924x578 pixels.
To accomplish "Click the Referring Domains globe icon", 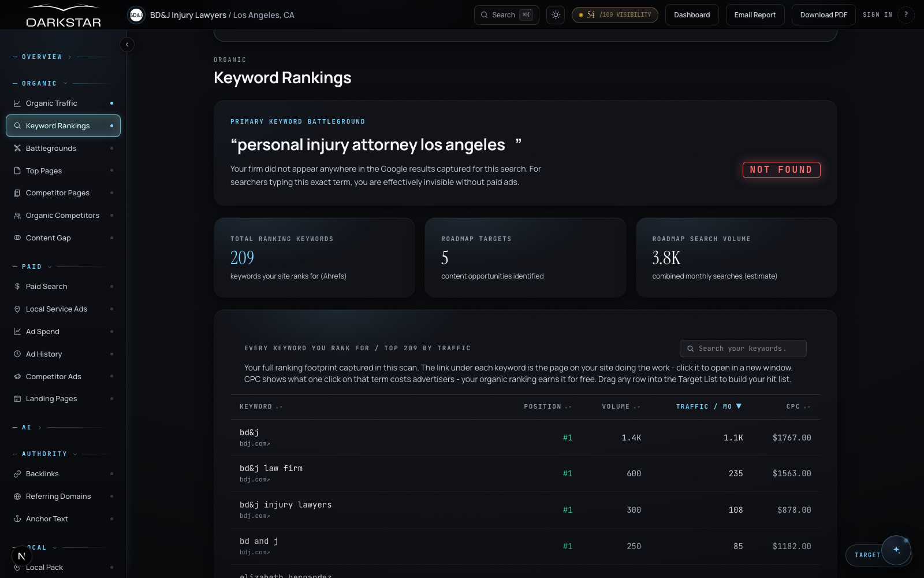I will pos(17,497).
